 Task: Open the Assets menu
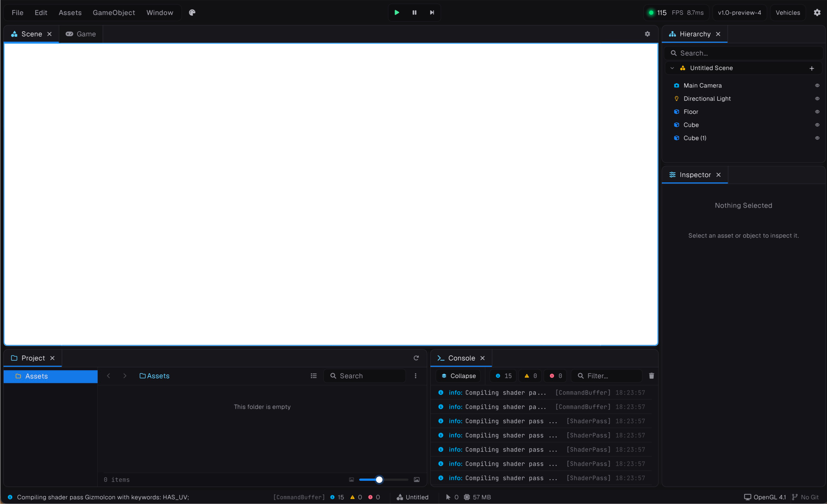point(70,12)
